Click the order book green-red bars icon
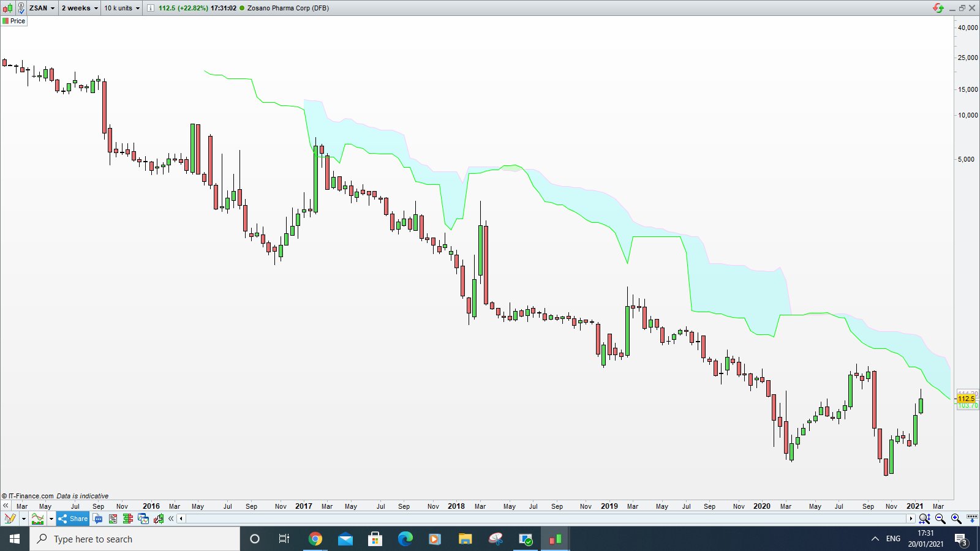The image size is (980, 551). 127,519
